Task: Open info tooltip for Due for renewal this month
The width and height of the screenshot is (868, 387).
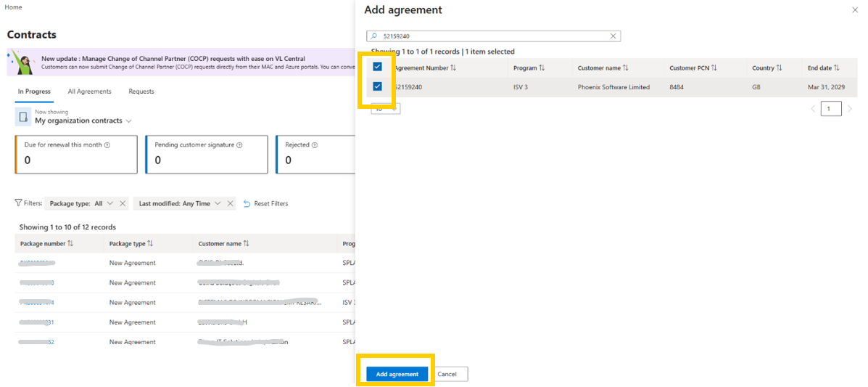Action: tap(107, 144)
